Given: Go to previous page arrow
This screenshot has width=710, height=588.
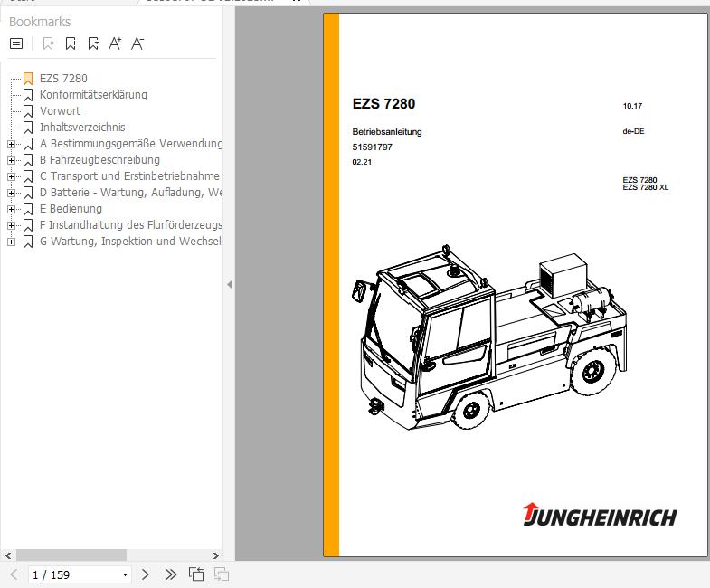Looking at the screenshot, I should pyautogui.click(x=14, y=574).
